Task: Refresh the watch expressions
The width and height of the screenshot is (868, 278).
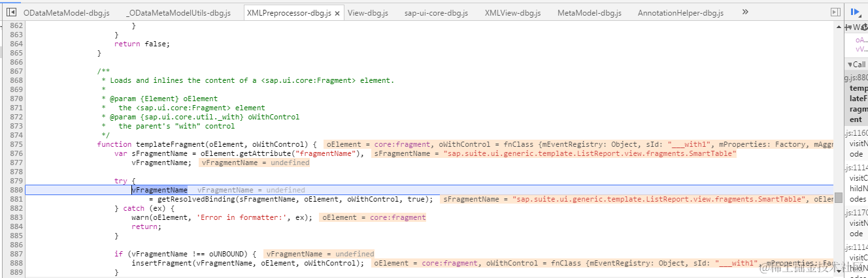Action: (x=865, y=27)
